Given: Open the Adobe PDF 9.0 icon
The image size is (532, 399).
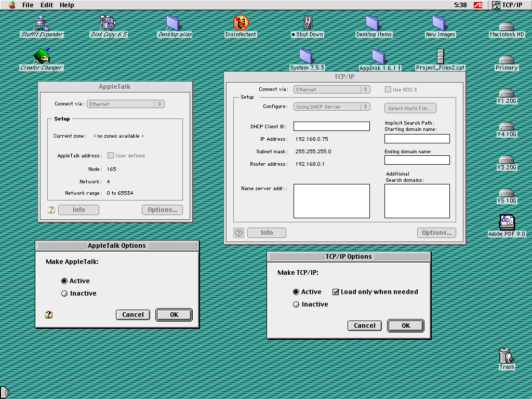Looking at the screenshot, I should (x=507, y=222).
